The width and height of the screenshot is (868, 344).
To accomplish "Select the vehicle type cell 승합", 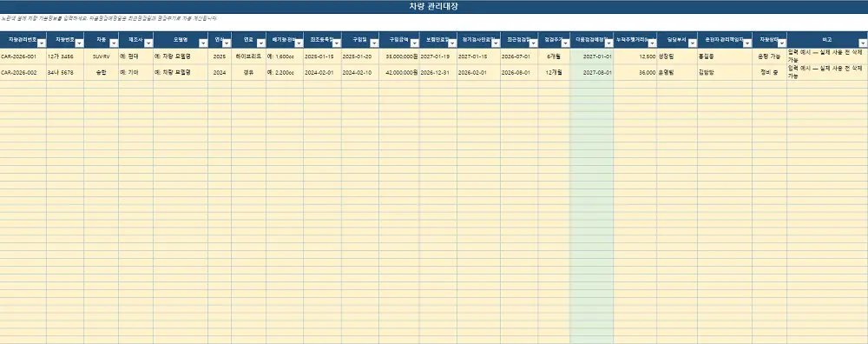I will coord(102,73).
